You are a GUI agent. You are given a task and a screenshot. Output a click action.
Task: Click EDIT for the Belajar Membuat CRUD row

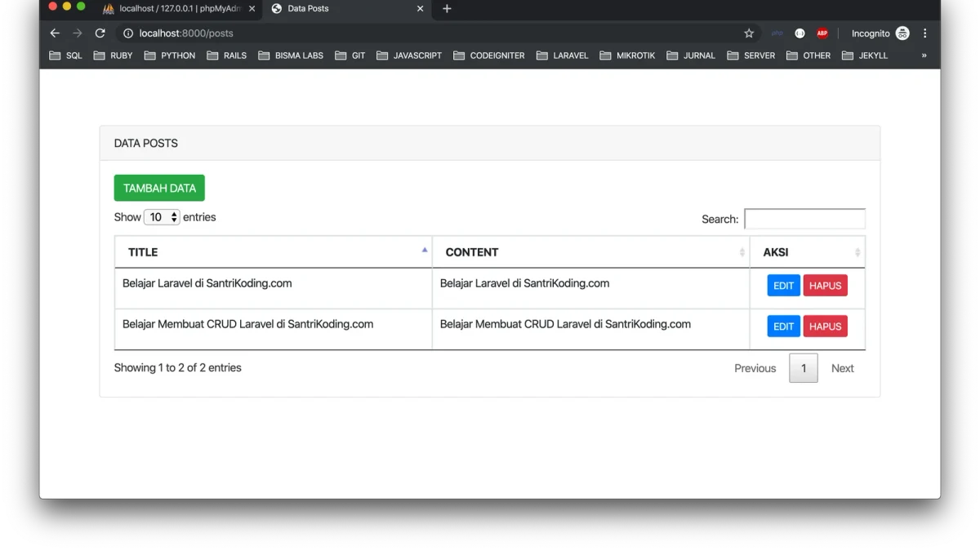(x=783, y=327)
